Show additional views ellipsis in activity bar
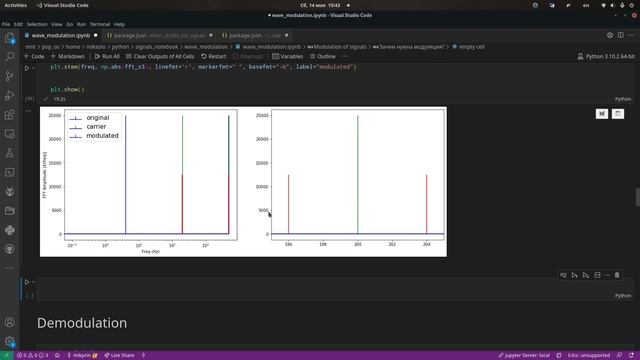640x360 pixels. 9,268
